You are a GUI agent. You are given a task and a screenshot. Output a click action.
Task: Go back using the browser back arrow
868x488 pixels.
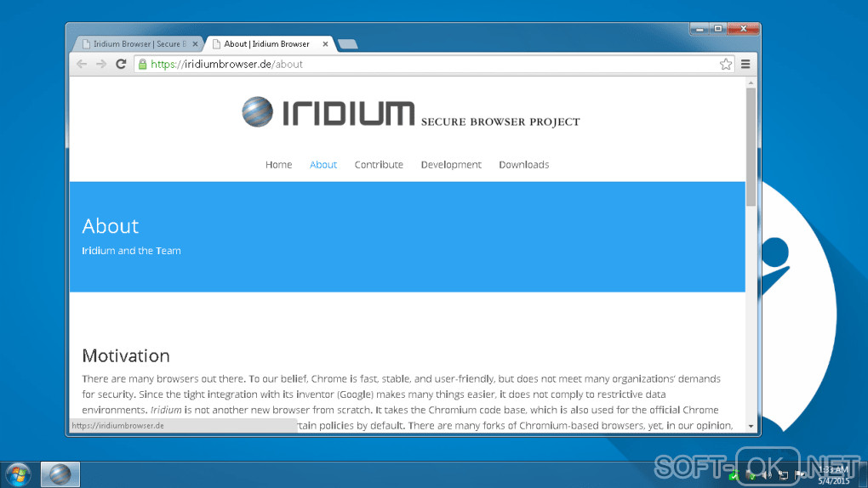click(82, 64)
